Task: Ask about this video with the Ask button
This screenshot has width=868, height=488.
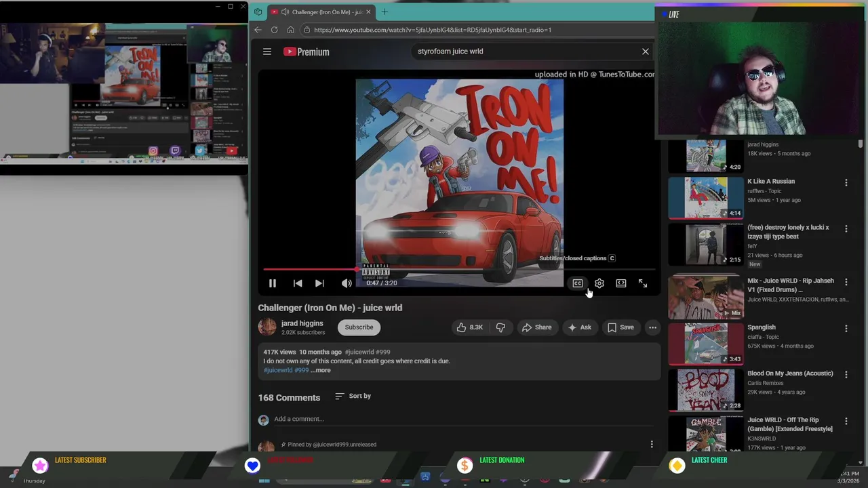Action: pyautogui.click(x=580, y=327)
